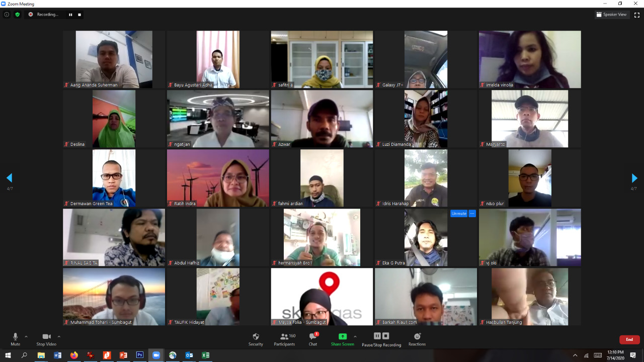Pause the recording from the top bar
This screenshot has width=644, height=362.
pyautogui.click(x=70, y=15)
